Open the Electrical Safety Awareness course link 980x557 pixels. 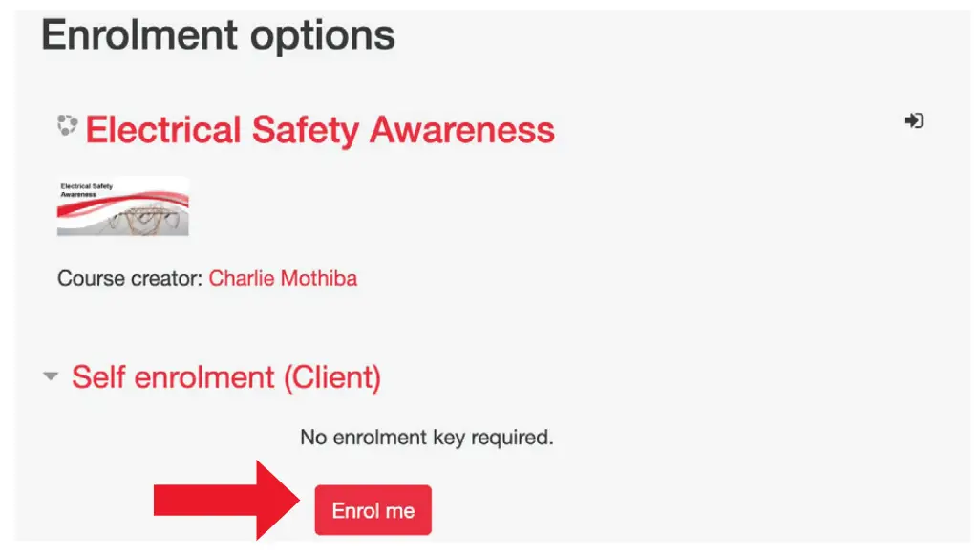[320, 130]
